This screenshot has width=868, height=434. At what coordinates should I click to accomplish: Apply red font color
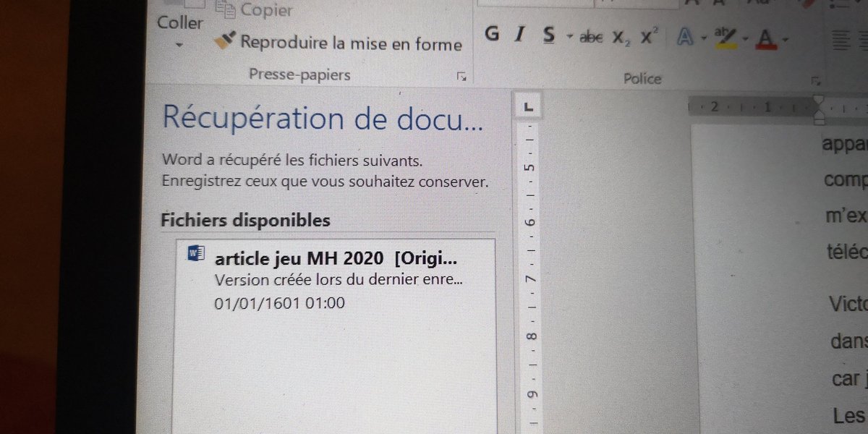tap(766, 38)
